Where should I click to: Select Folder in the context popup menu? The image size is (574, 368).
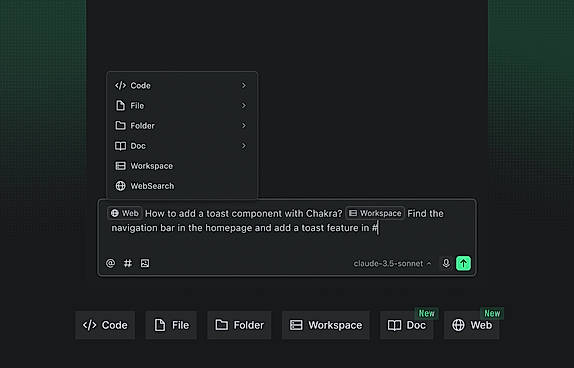[182, 126]
